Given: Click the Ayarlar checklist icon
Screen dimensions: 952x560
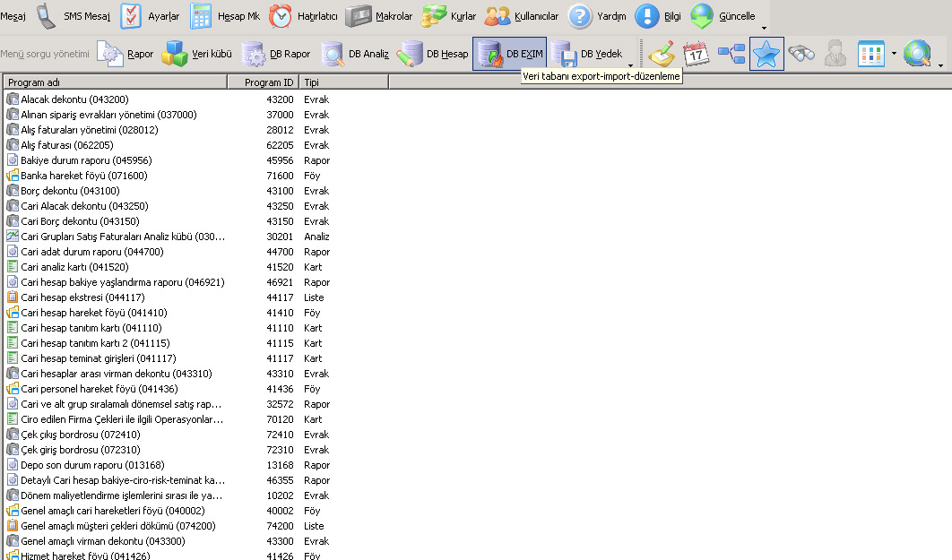Looking at the screenshot, I should point(131,16).
